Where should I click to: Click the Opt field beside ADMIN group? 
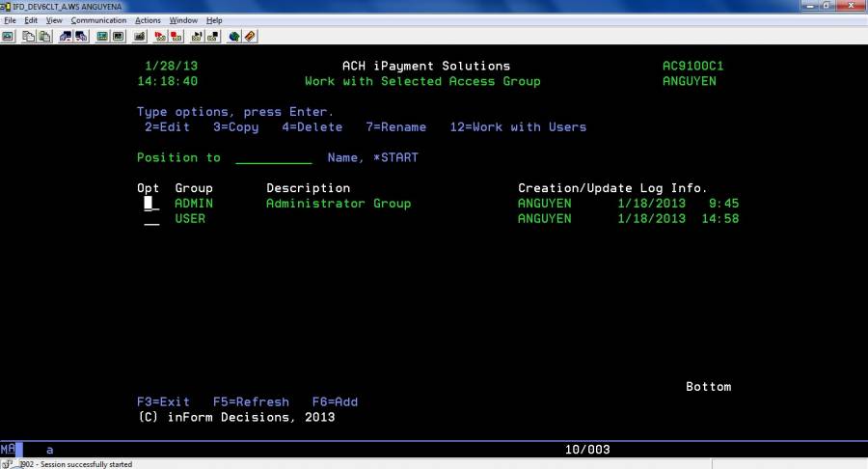click(x=151, y=204)
